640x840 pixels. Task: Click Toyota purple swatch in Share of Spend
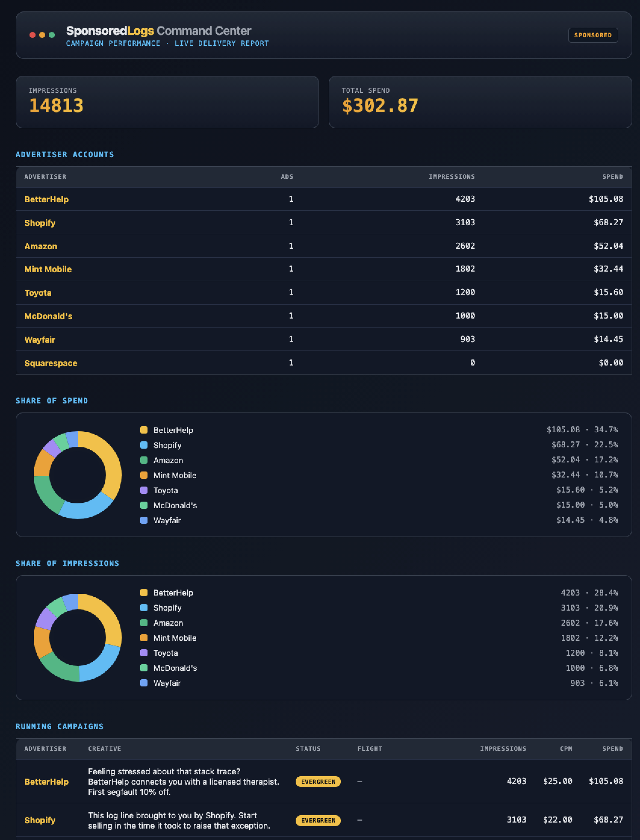click(144, 490)
